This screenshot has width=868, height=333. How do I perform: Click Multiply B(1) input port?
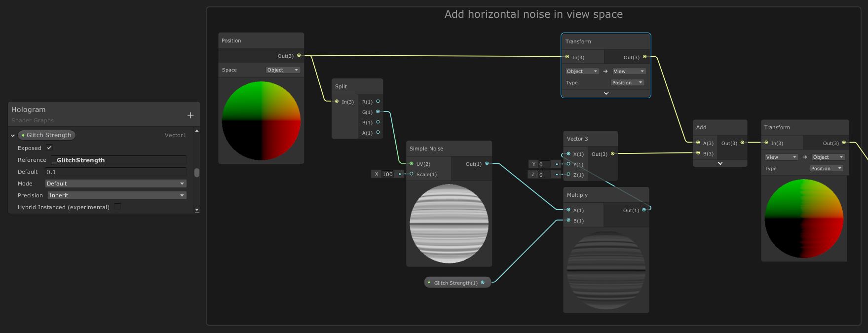pyautogui.click(x=568, y=220)
